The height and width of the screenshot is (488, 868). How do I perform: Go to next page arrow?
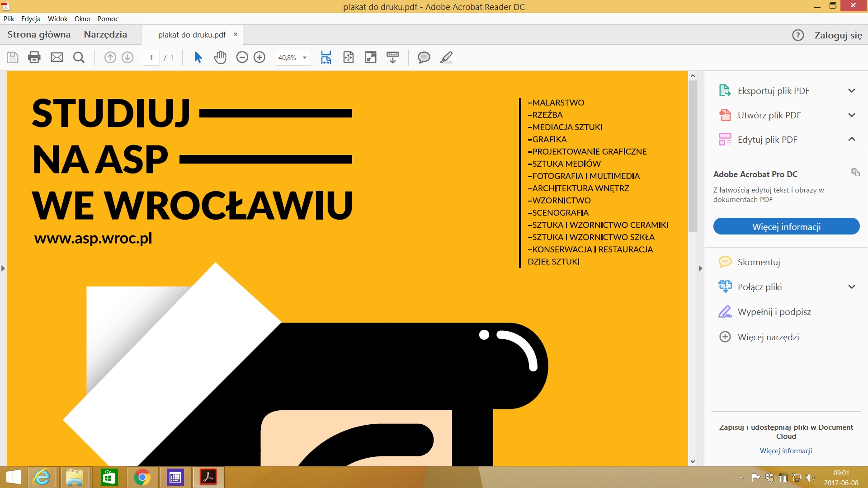(127, 57)
